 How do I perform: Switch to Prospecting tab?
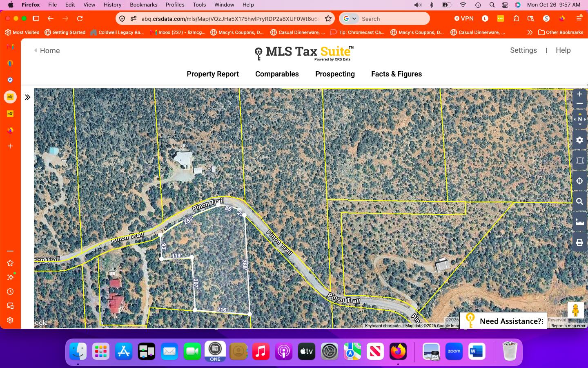point(335,74)
